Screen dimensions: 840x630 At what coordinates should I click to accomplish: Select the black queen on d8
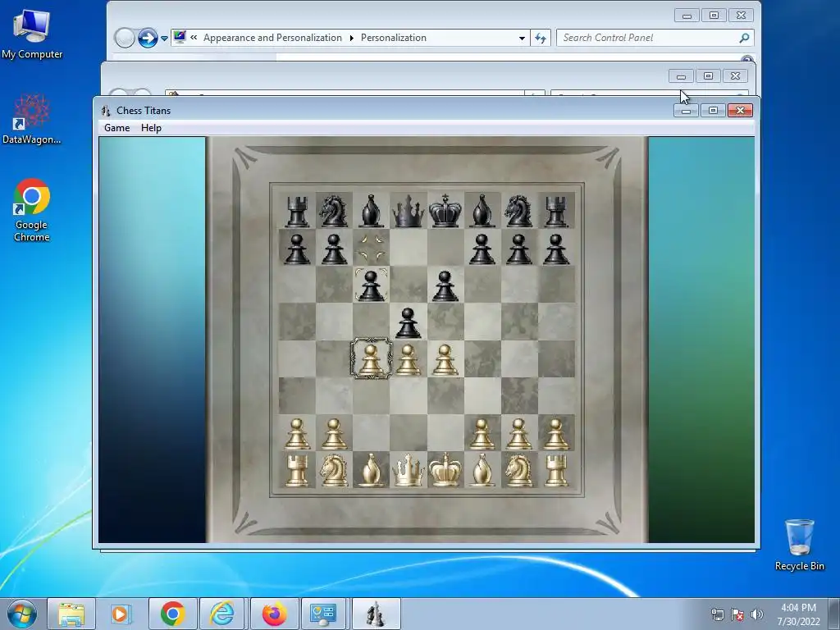(x=409, y=211)
